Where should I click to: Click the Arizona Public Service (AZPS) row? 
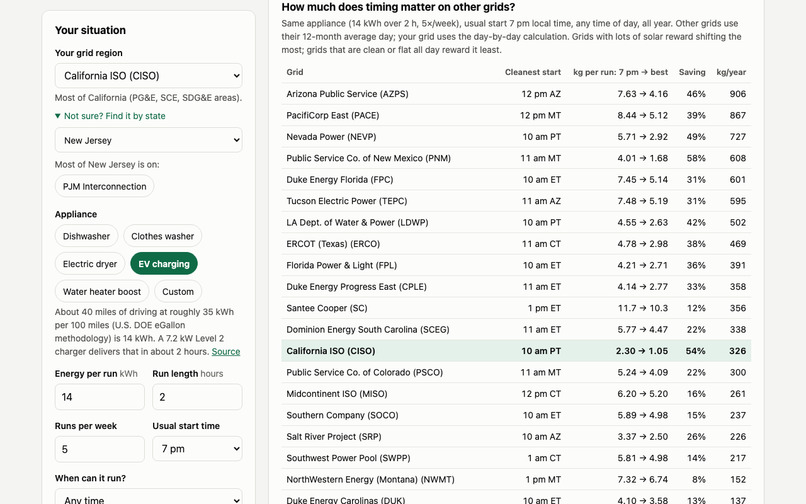(516, 94)
